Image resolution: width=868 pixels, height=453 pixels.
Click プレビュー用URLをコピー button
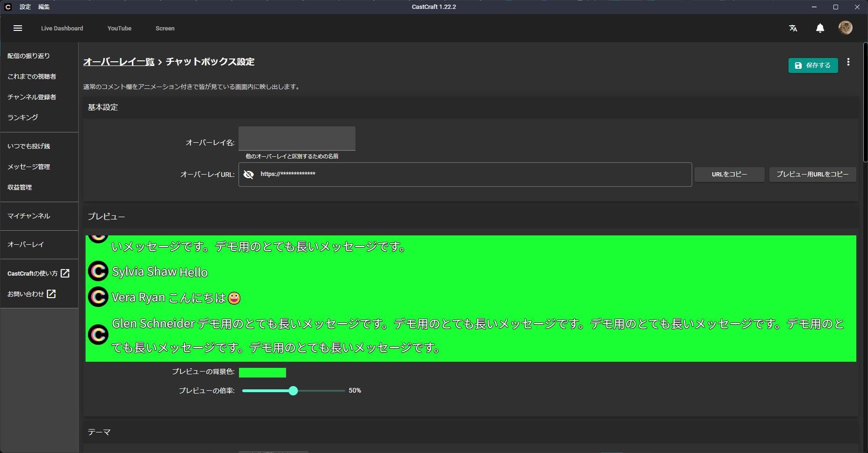812,175
